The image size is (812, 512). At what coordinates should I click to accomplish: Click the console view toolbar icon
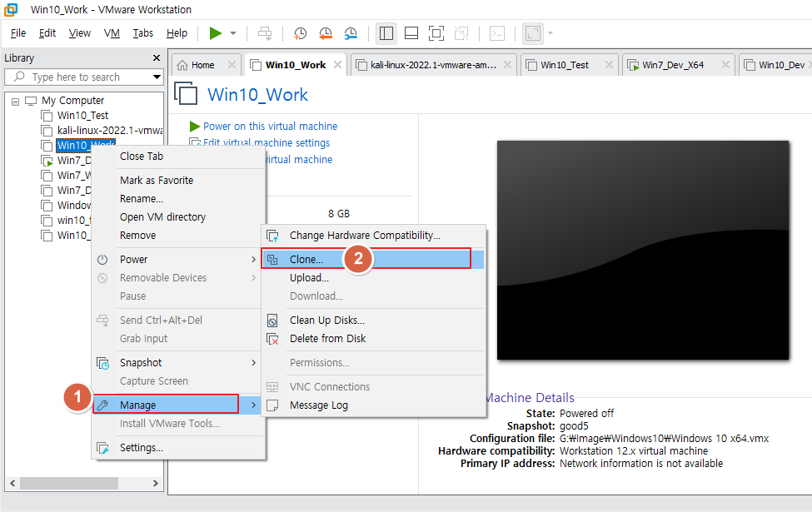coord(497,33)
